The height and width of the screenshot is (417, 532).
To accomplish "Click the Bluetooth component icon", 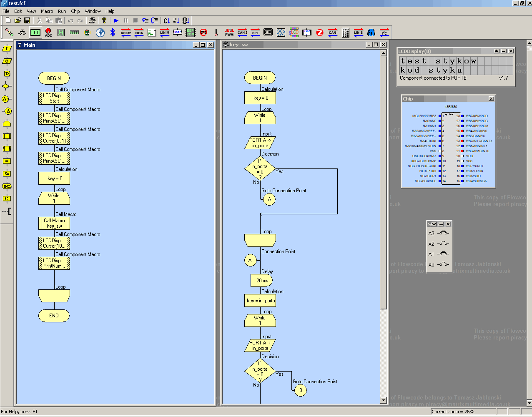I will 113,33.
